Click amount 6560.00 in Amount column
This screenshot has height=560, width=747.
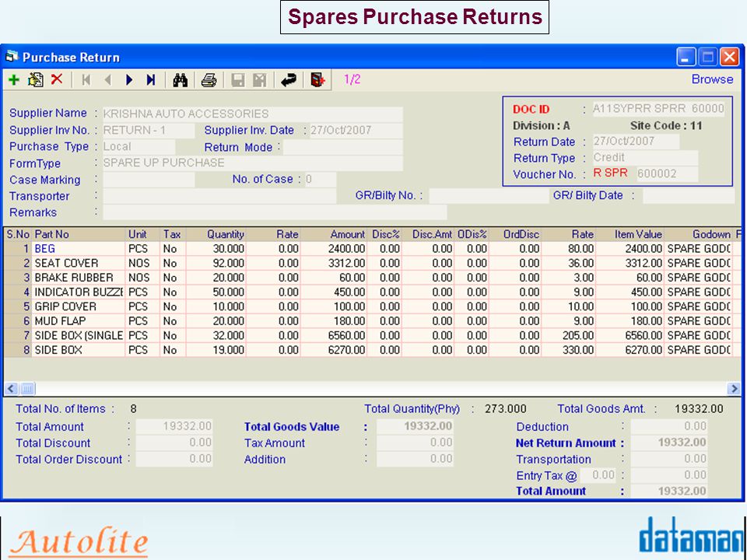coord(334,336)
